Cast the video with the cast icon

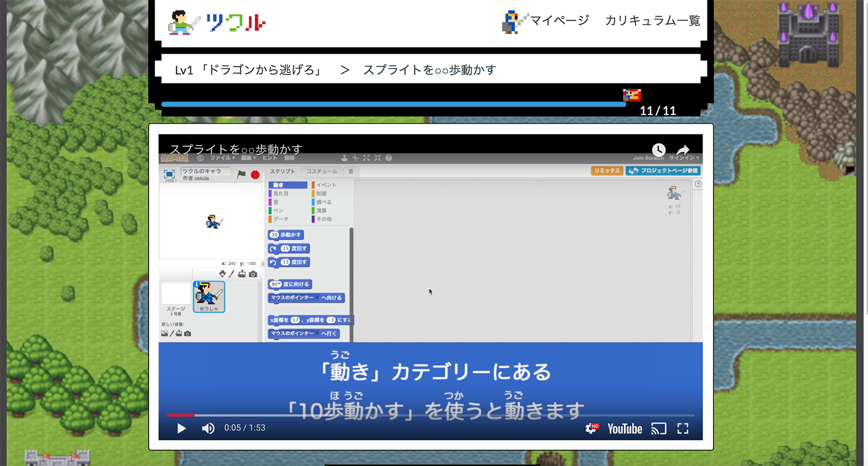pyautogui.click(x=659, y=429)
